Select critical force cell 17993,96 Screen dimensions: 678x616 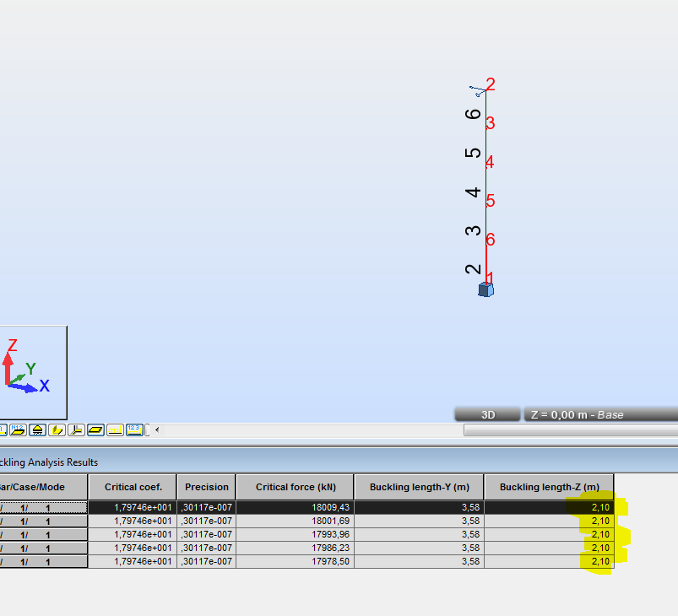296,534
